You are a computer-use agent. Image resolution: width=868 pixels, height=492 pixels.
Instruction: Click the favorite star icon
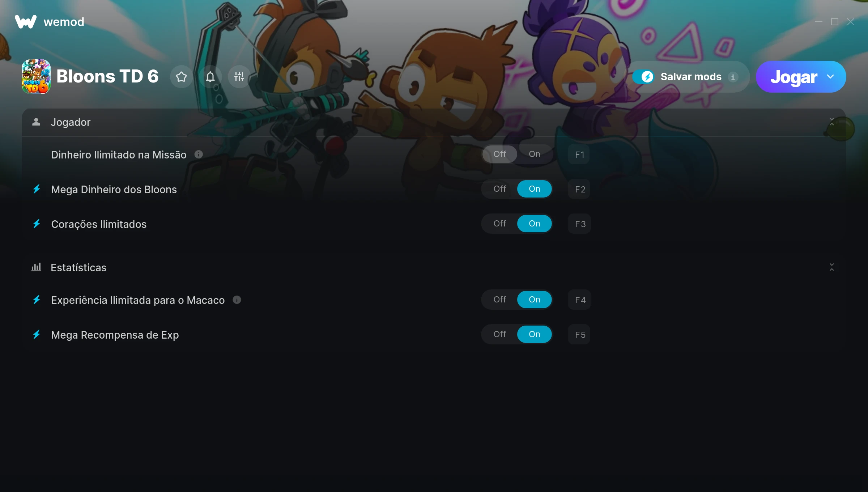point(181,77)
